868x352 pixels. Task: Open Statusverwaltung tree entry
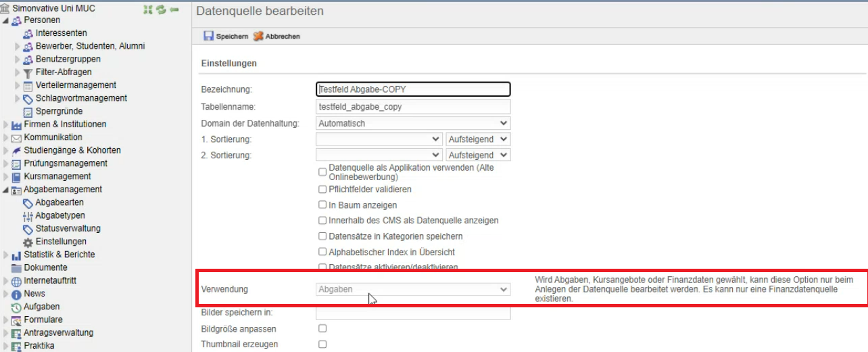68,229
